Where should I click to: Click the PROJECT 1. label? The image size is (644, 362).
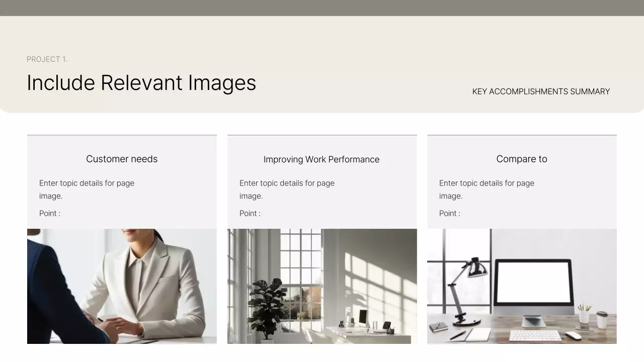47,59
